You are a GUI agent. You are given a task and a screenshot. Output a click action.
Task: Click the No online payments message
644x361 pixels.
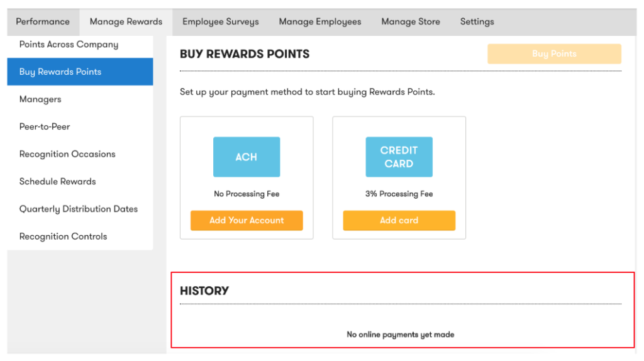401,335
